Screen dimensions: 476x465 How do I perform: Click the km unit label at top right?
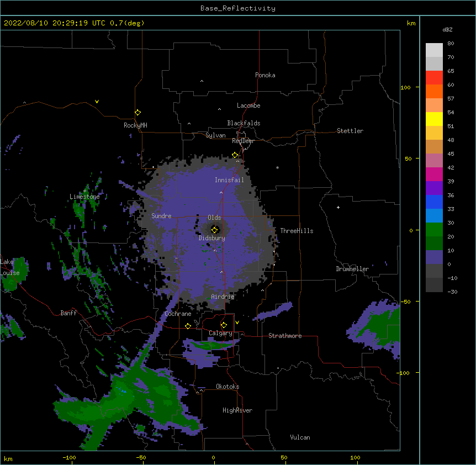click(411, 23)
